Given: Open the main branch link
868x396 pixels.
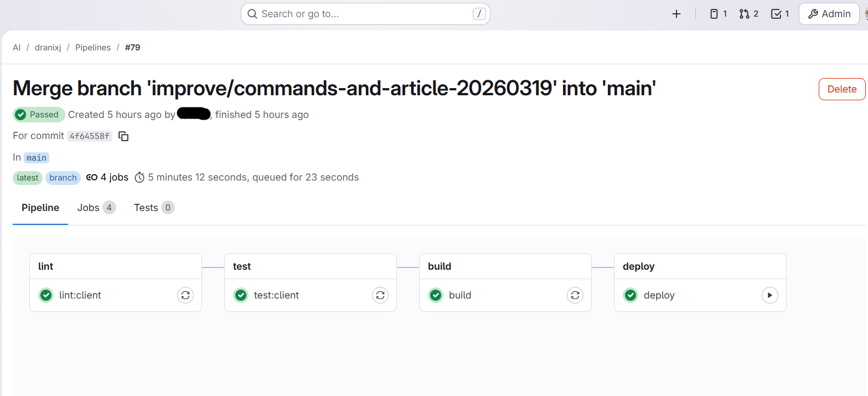Looking at the screenshot, I should click(37, 158).
